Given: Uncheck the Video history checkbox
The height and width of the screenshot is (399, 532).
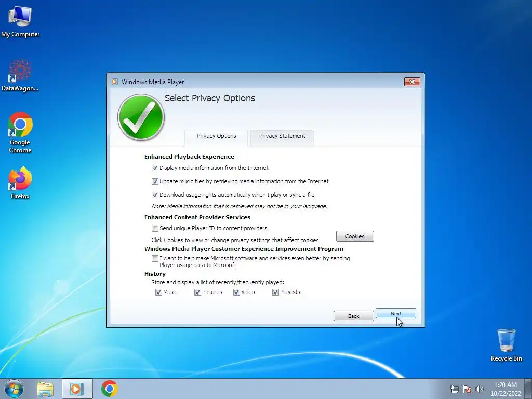Looking at the screenshot, I should 236,292.
